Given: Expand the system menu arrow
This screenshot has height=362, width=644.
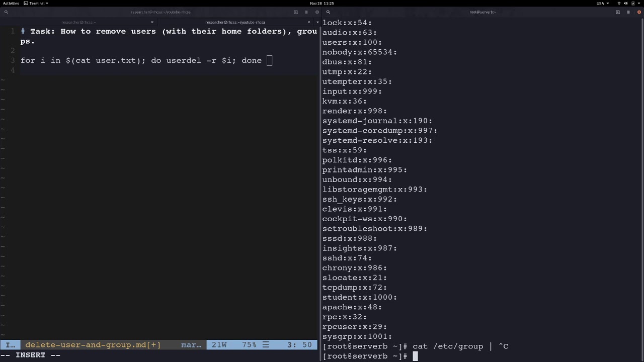Looking at the screenshot, I should coord(639,3).
